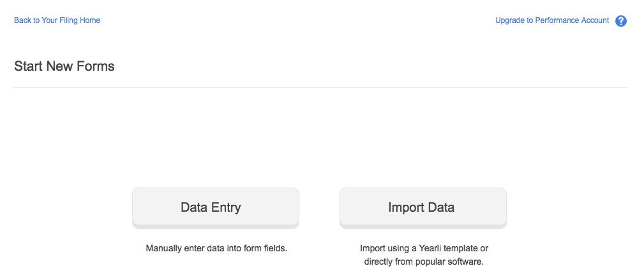Select Import Data to start forms
Screen dimensions: 644x280
pos(423,207)
